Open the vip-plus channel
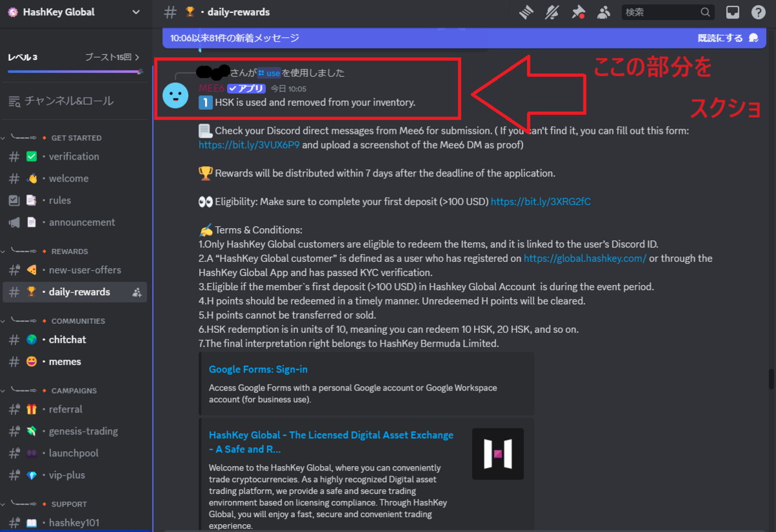The width and height of the screenshot is (776, 532). (75, 475)
